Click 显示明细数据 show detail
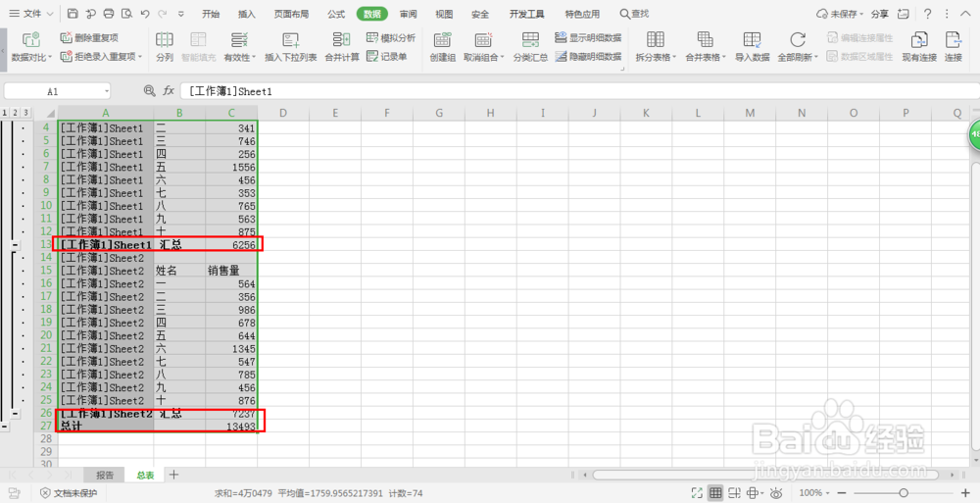980x503 pixels. coord(588,38)
